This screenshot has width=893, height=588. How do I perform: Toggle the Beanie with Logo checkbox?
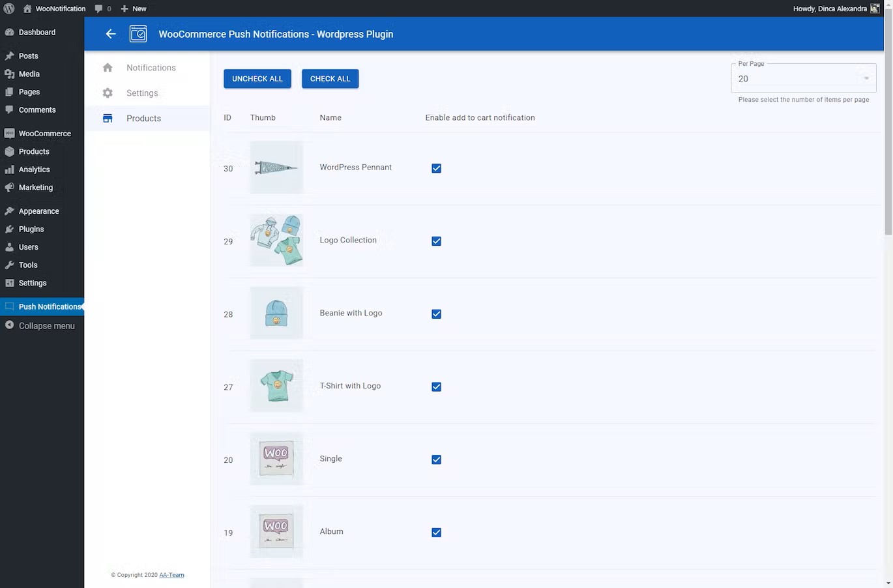coord(437,314)
